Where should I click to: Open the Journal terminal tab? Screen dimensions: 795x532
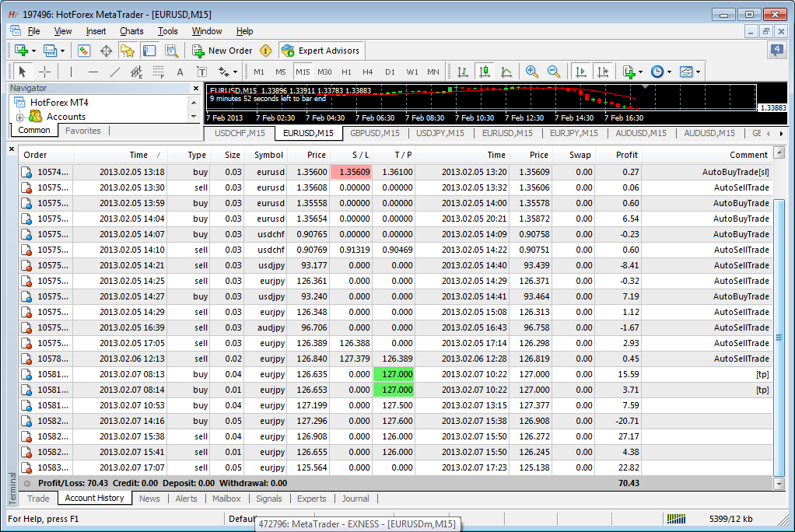[355, 499]
